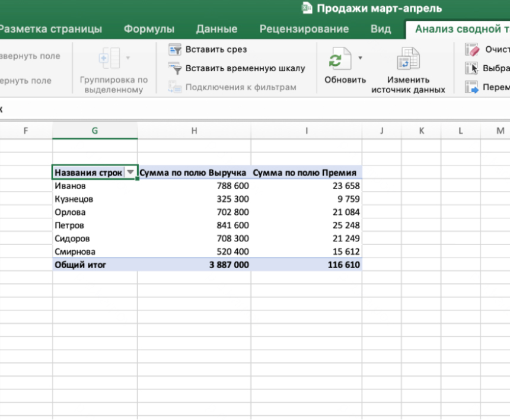Switch to the Формулы tab
510x420 pixels.
coord(149,29)
